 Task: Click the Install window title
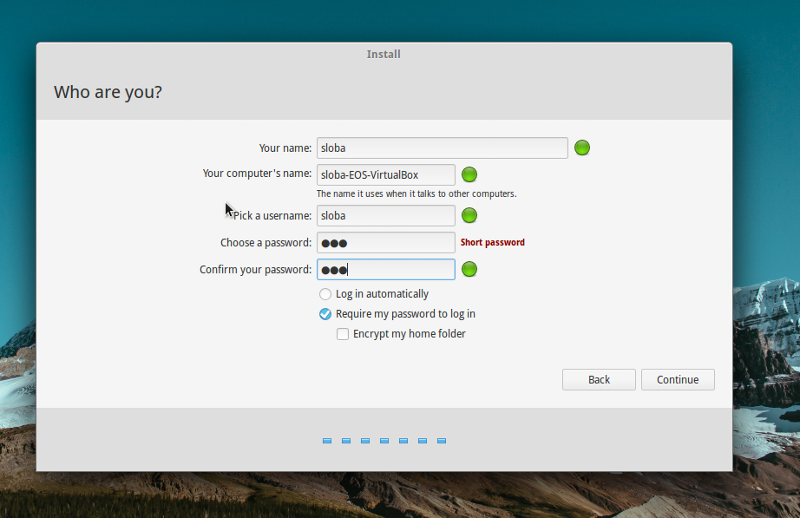coord(383,54)
